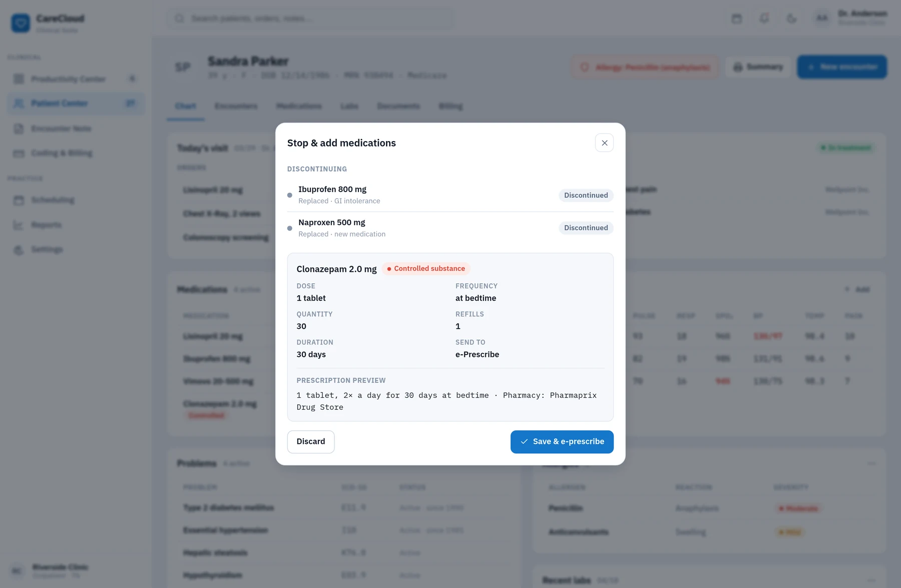This screenshot has width=901, height=588.
Task: Open Coding & Billing in sidebar
Action: pyautogui.click(x=76, y=153)
